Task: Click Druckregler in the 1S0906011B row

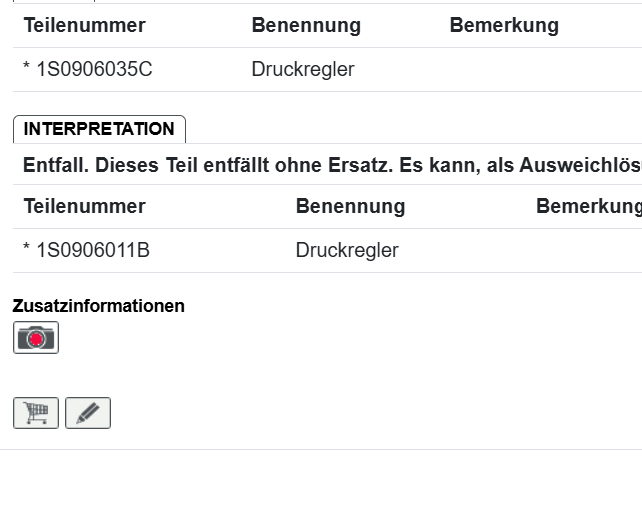Action: pyautogui.click(x=347, y=251)
